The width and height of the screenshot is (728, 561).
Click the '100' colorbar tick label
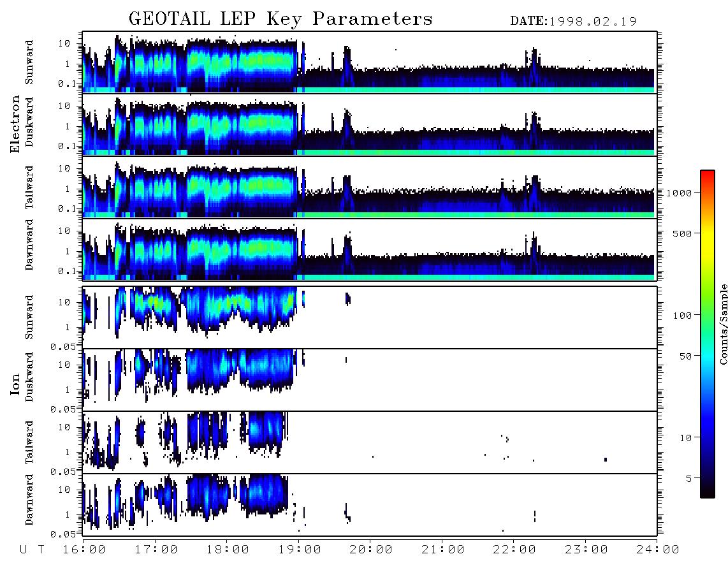(x=682, y=316)
